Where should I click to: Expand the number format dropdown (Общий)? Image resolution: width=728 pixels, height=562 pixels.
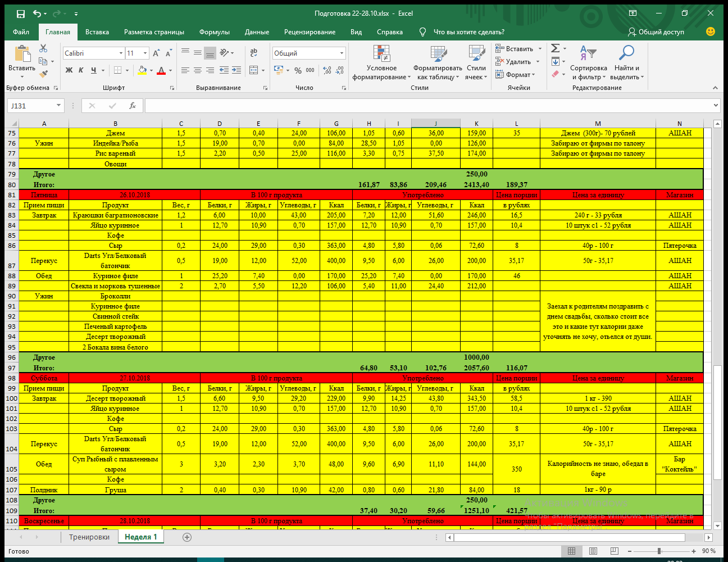tap(342, 53)
